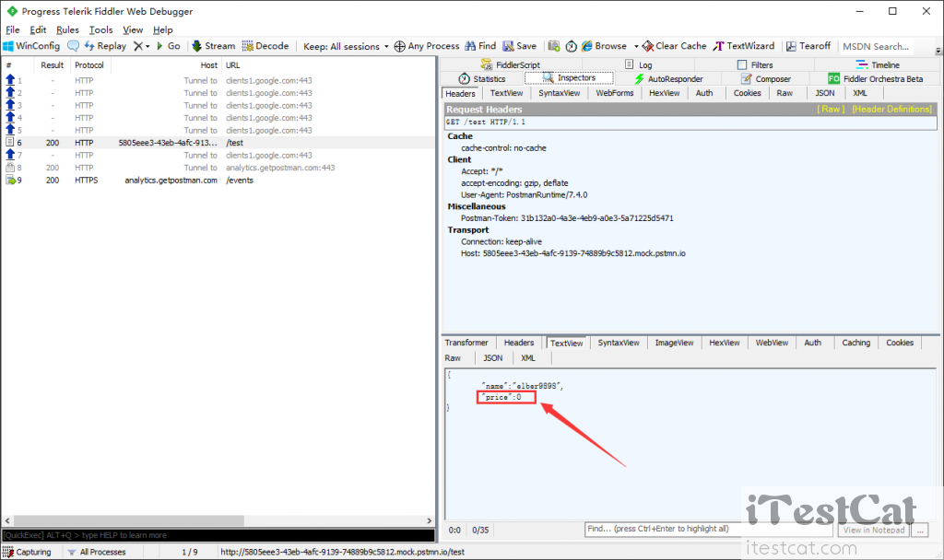Open Find sessions binoculars tool
This screenshot has width=944, height=560.
(480, 46)
